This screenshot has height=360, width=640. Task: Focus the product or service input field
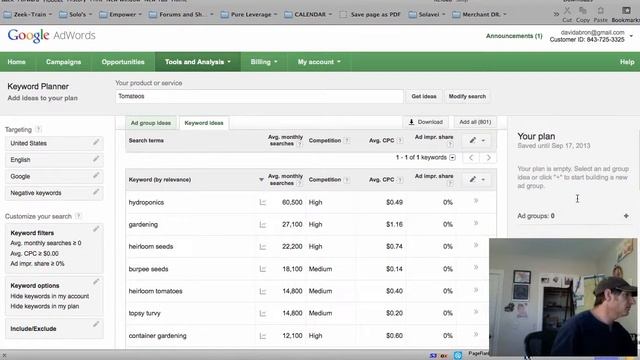click(x=259, y=96)
